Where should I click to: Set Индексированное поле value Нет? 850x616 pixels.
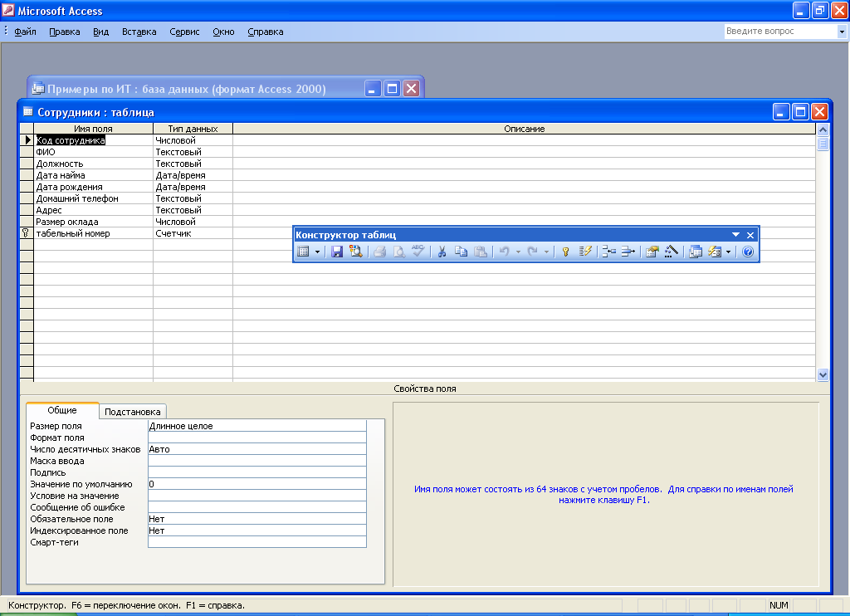[x=257, y=530]
